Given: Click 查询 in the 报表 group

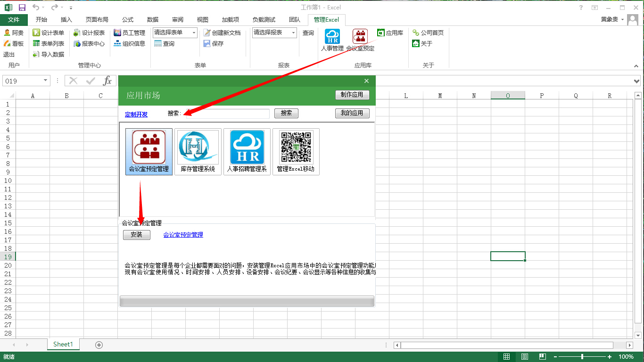Looking at the screenshot, I should [308, 33].
